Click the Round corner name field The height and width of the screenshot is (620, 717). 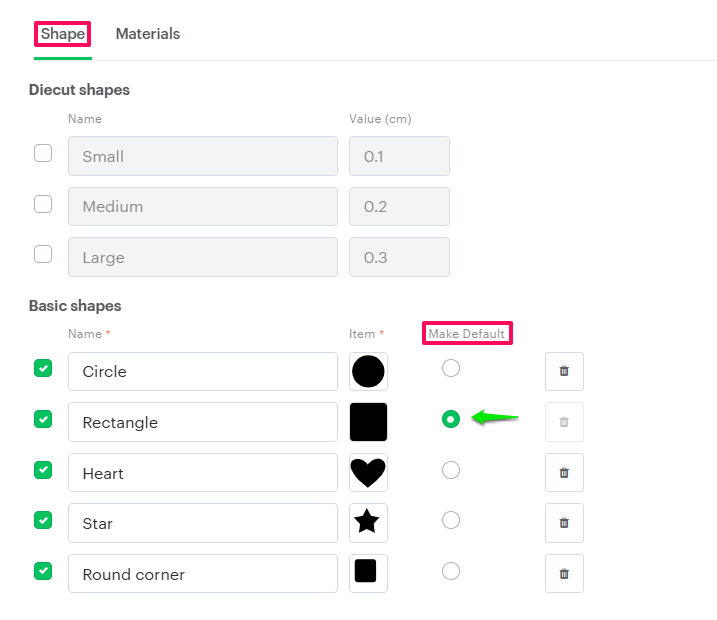pos(203,574)
